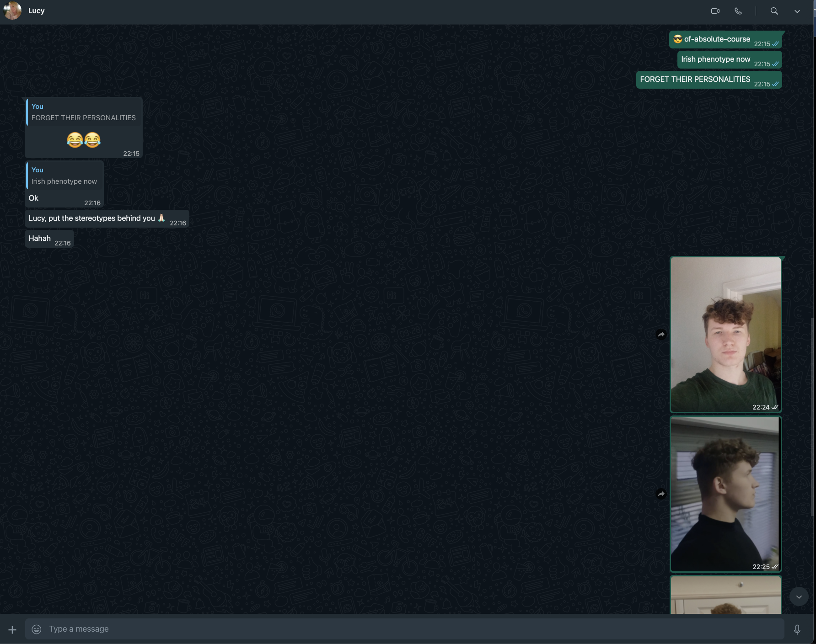Open the chat search icon
816x644 pixels.
click(x=774, y=11)
